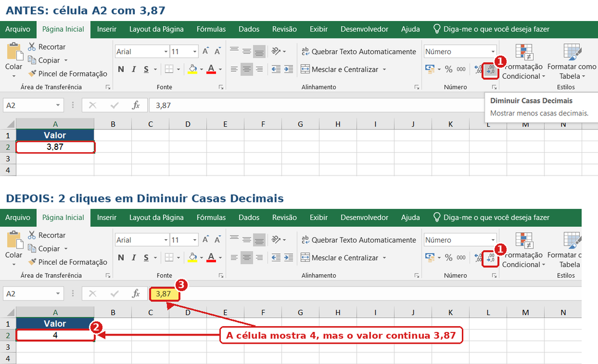Image resolution: width=598 pixels, height=364 pixels.
Task: Open the Inserir tab in the ANTES ribbon
Action: click(x=107, y=29)
